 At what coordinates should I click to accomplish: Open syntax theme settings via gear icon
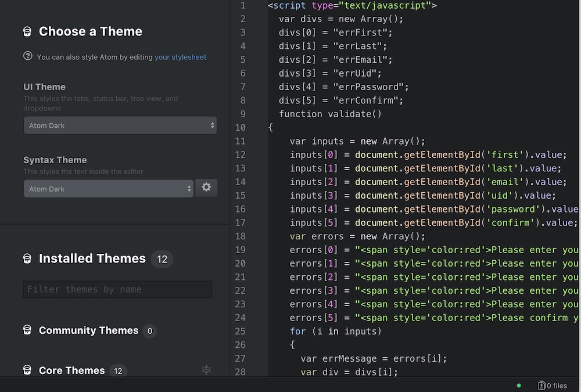coord(206,188)
